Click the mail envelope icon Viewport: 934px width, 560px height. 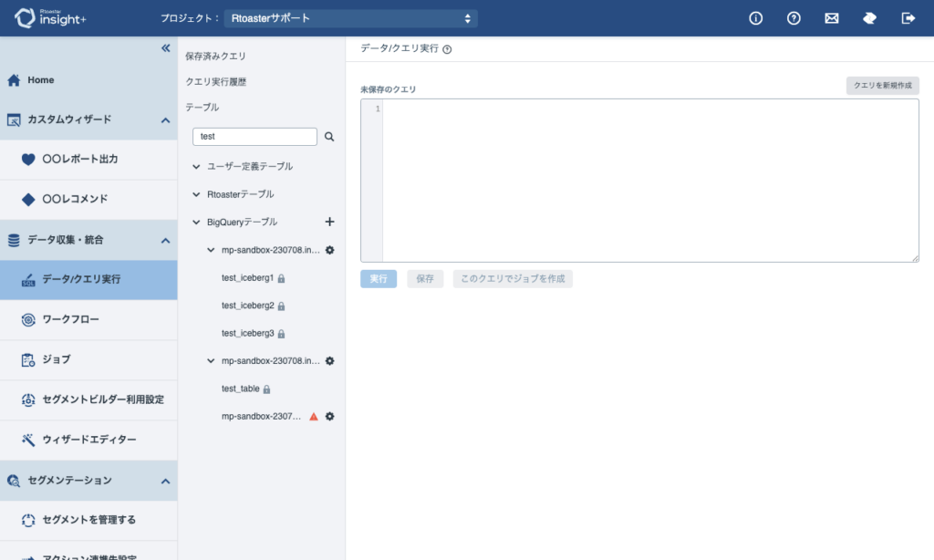tap(832, 18)
